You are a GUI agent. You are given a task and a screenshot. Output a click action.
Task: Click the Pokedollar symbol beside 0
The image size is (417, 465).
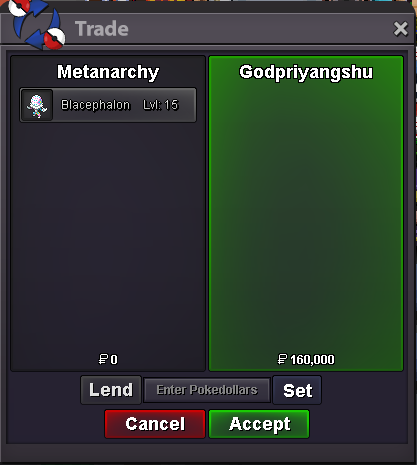click(103, 359)
